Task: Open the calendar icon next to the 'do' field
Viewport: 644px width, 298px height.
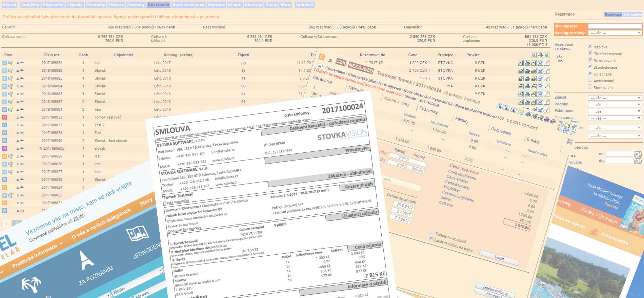Action: [x=638, y=161]
